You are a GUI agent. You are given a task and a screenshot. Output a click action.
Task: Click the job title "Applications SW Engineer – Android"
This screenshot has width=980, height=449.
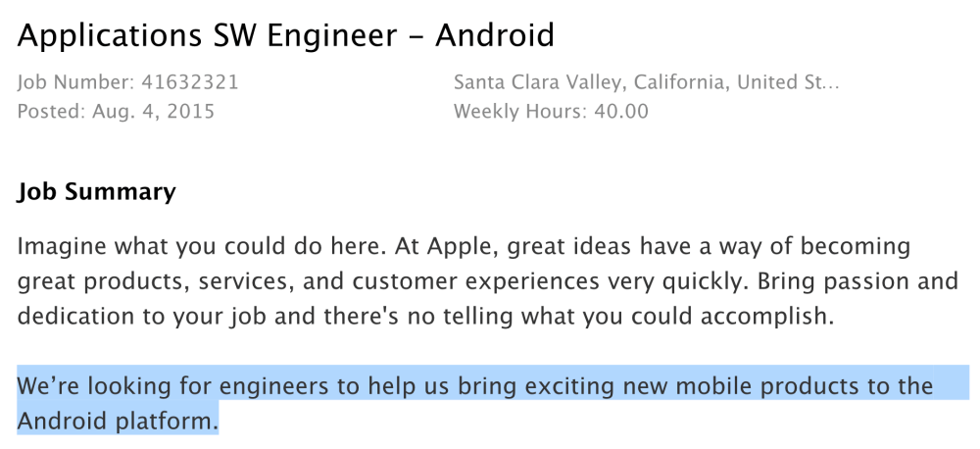click(x=285, y=36)
